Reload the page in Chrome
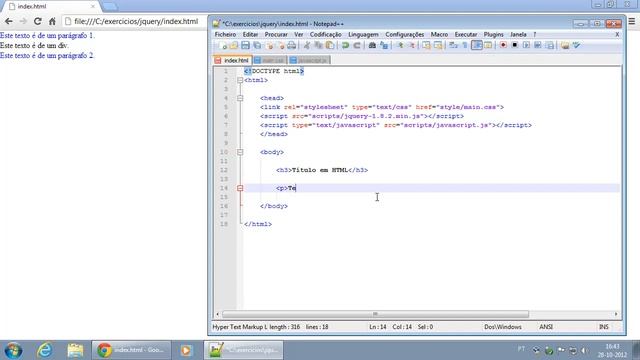The height and width of the screenshot is (360, 640). [38, 21]
